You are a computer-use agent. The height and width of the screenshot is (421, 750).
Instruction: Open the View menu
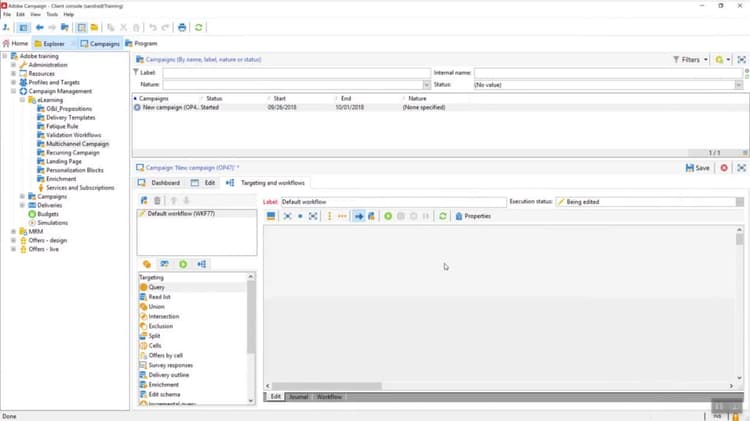[35, 14]
